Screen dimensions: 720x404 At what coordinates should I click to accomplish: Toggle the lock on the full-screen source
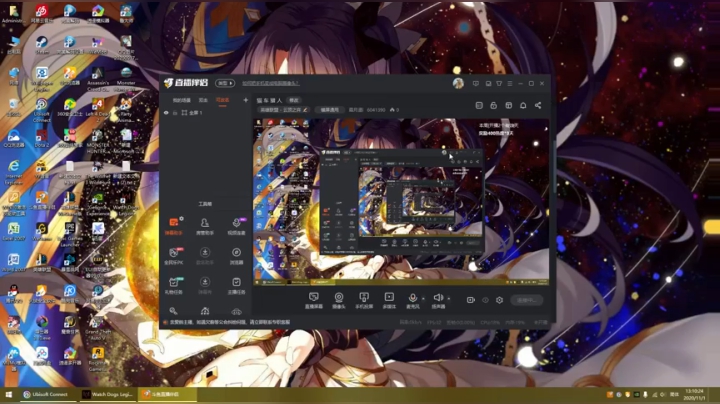tap(175, 112)
